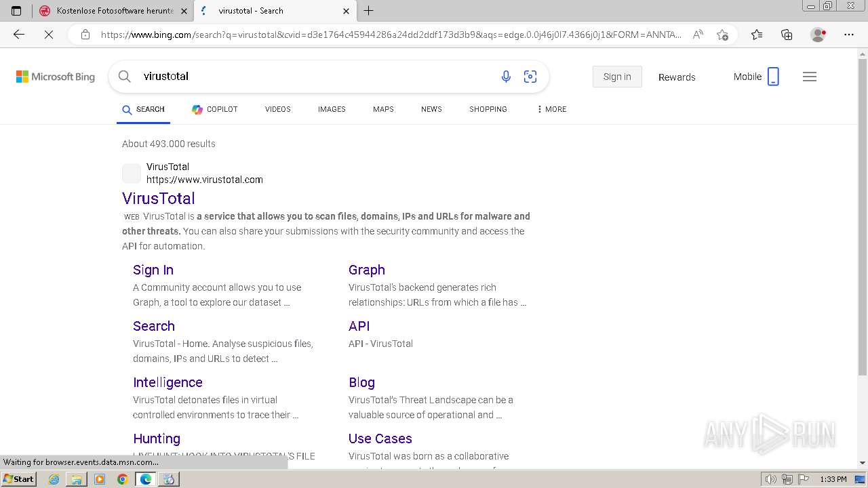Viewport: 868px width, 488px height.
Task: Close the Kostenlose Fotosoftware tab
Action: (x=184, y=11)
